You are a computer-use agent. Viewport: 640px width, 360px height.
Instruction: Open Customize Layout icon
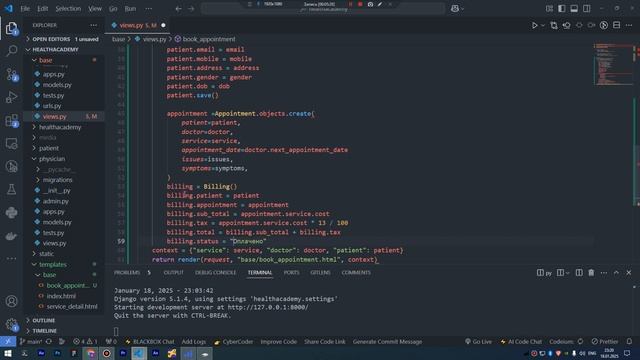(x=549, y=9)
